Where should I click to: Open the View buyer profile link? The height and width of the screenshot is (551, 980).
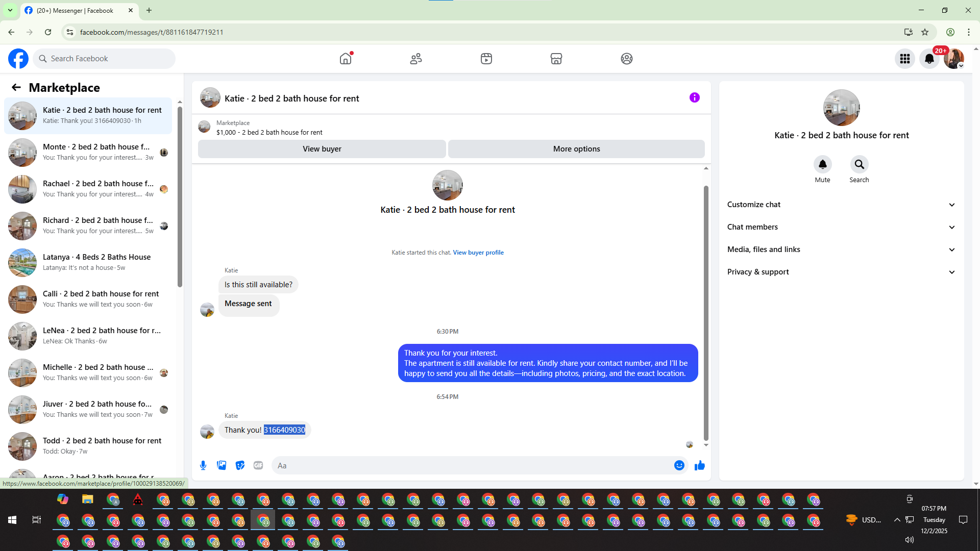pos(478,253)
